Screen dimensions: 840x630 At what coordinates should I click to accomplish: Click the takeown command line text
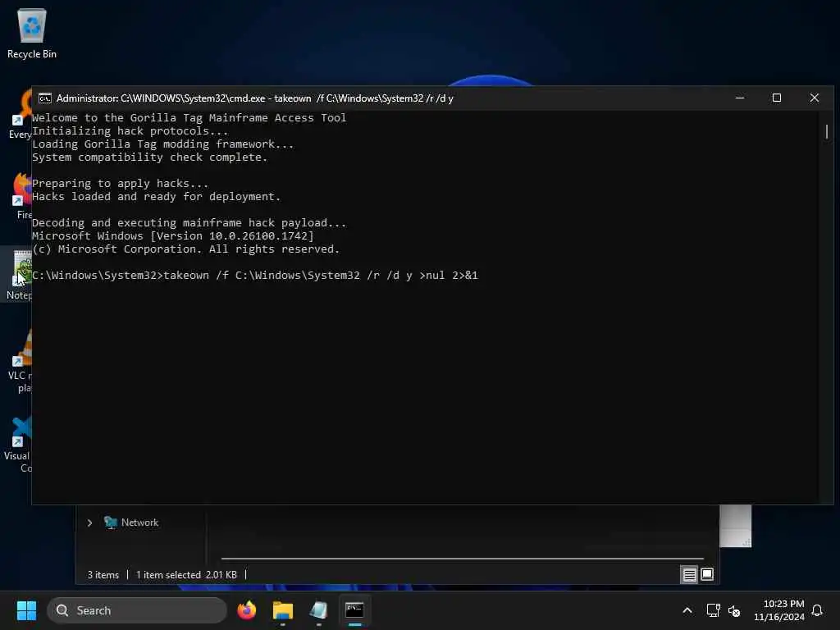point(255,276)
